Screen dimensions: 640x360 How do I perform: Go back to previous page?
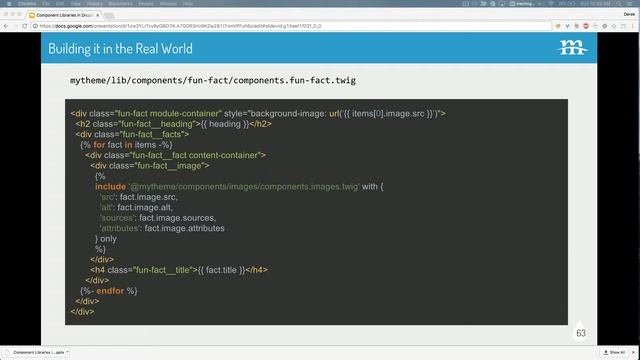pos(6,26)
